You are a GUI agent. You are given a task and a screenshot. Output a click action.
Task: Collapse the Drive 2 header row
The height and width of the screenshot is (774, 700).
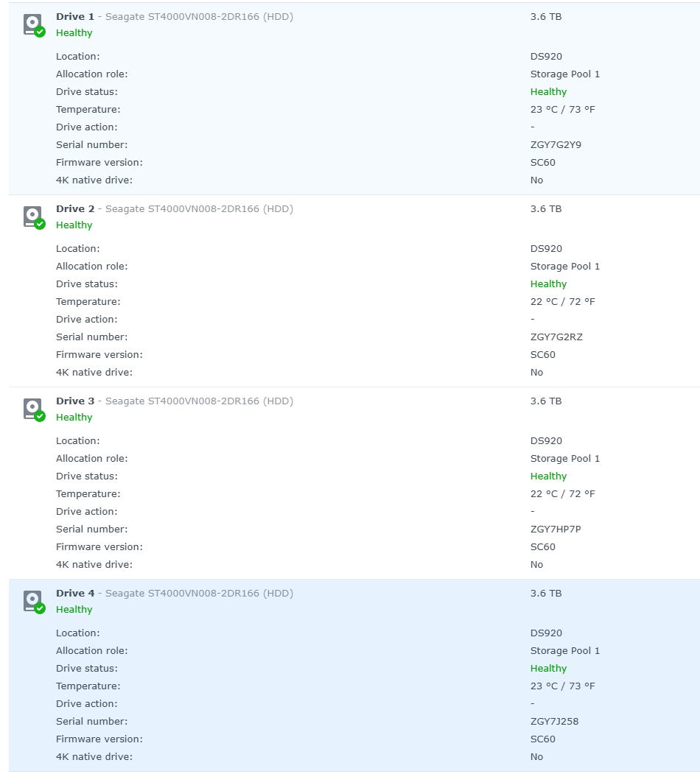tap(175, 209)
